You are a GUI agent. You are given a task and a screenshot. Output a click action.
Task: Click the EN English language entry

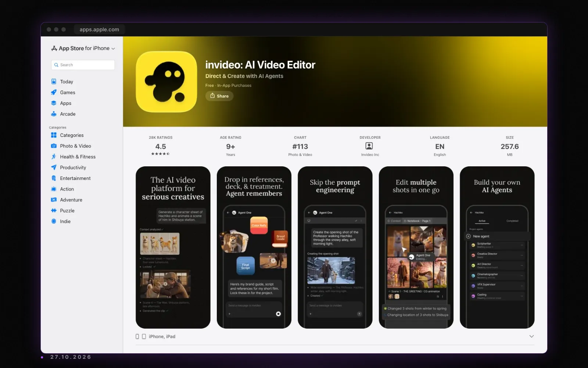pos(440,146)
